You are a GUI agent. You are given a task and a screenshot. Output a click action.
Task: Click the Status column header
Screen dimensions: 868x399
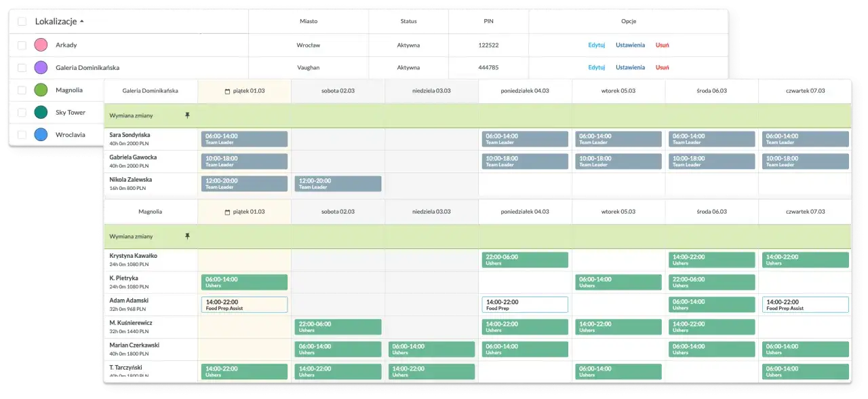click(408, 21)
